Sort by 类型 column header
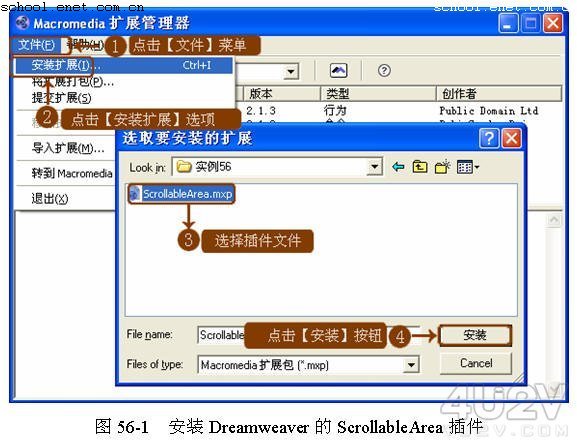 click(x=378, y=94)
